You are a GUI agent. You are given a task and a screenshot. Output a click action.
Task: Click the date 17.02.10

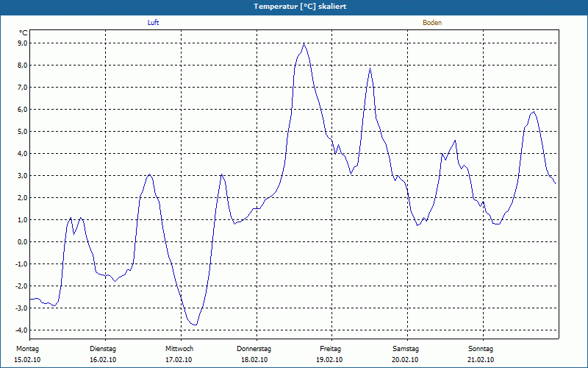click(x=179, y=360)
